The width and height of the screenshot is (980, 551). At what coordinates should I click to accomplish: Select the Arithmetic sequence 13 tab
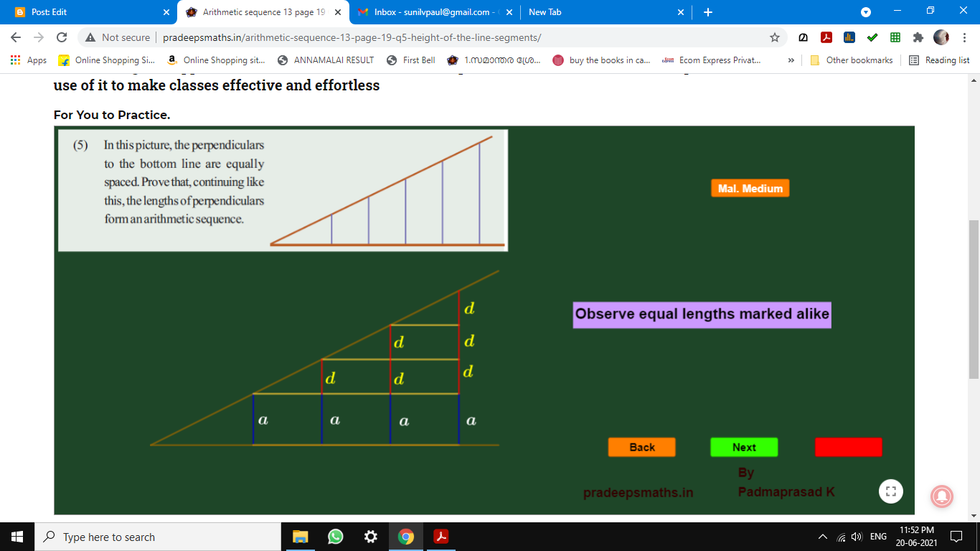[263, 12]
